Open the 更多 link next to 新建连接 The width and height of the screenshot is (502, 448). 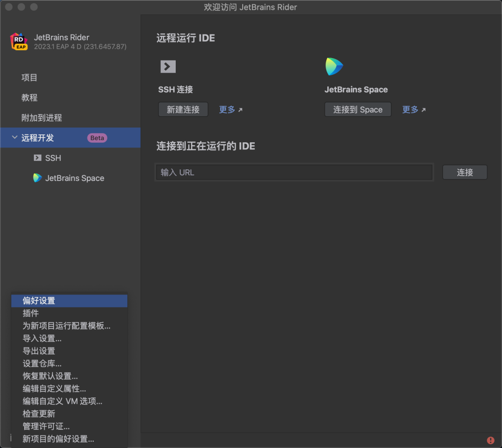point(231,110)
